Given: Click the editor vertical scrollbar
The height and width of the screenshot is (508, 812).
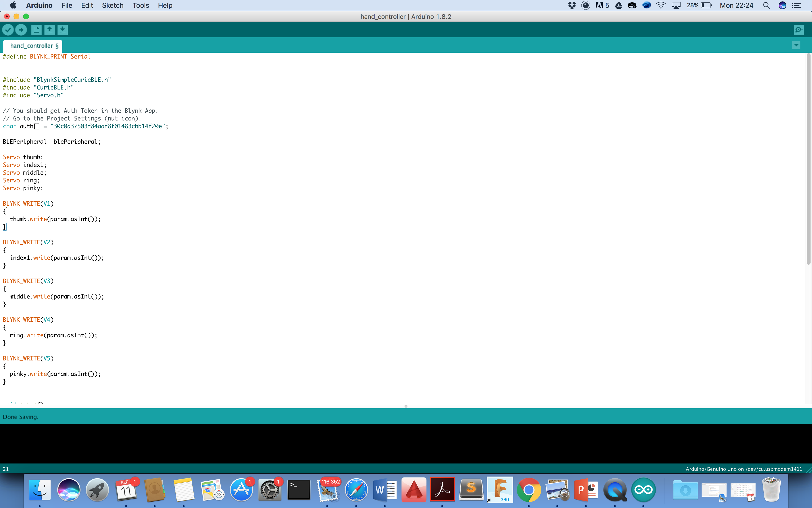Looking at the screenshot, I should click(x=808, y=159).
